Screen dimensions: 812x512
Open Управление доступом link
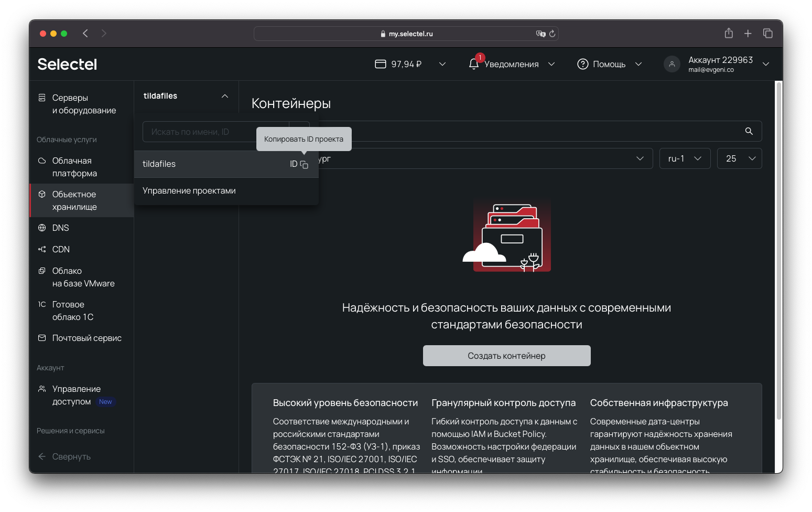82,395
